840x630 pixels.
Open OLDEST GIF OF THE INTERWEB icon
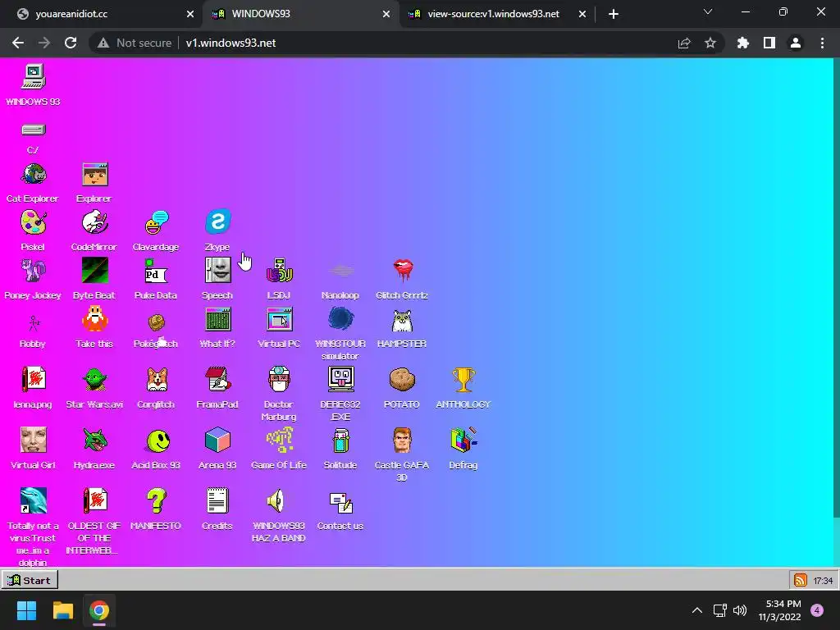[95, 500]
